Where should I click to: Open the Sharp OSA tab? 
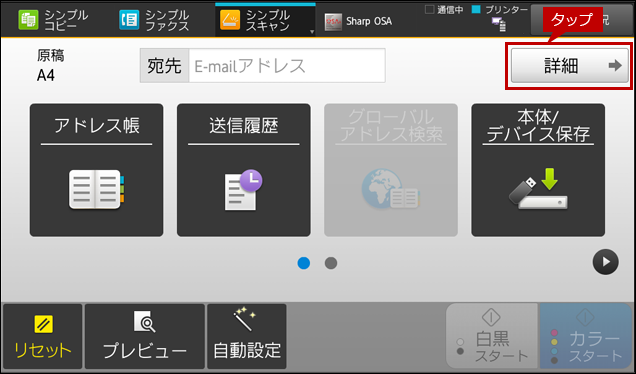pos(359,21)
